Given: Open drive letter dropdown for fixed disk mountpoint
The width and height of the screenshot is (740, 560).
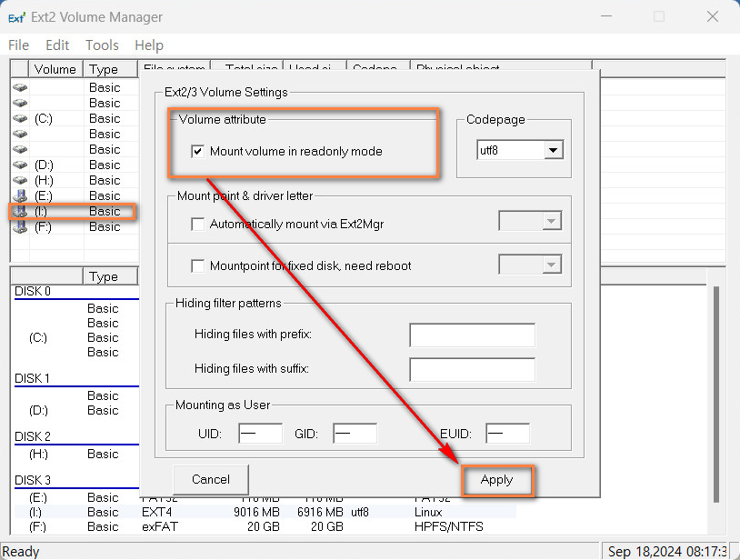Looking at the screenshot, I should tap(530, 265).
